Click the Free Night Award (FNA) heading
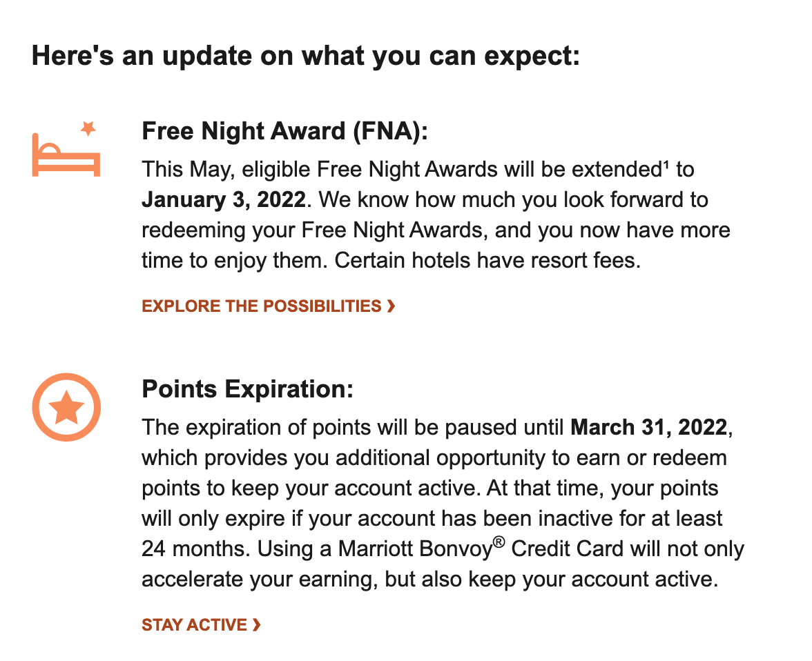The image size is (812, 661). point(284,131)
